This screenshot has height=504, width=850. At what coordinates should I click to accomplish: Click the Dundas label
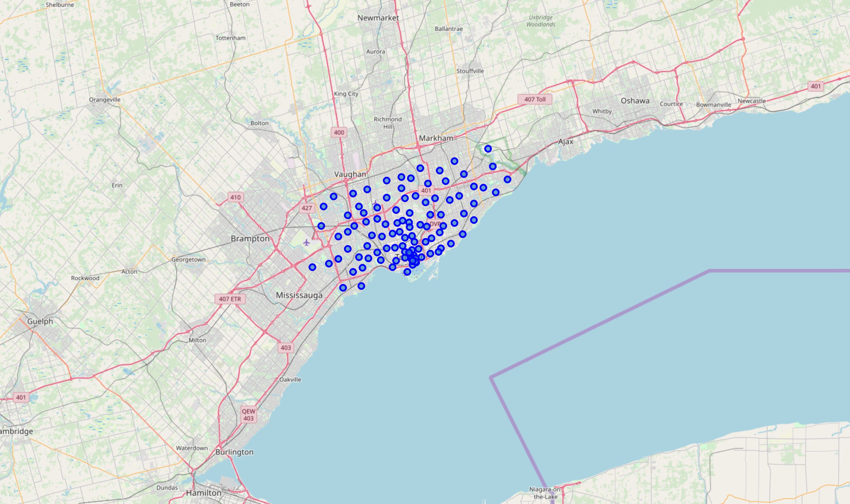click(167, 488)
